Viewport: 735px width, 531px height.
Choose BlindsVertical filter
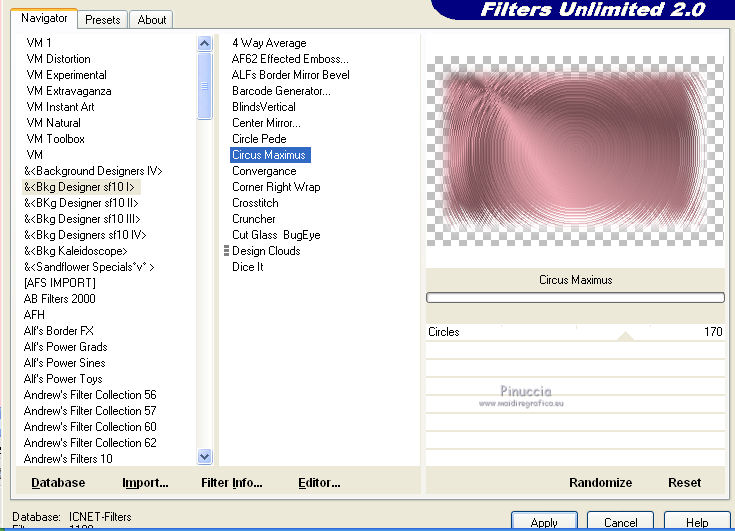pyautogui.click(x=264, y=106)
